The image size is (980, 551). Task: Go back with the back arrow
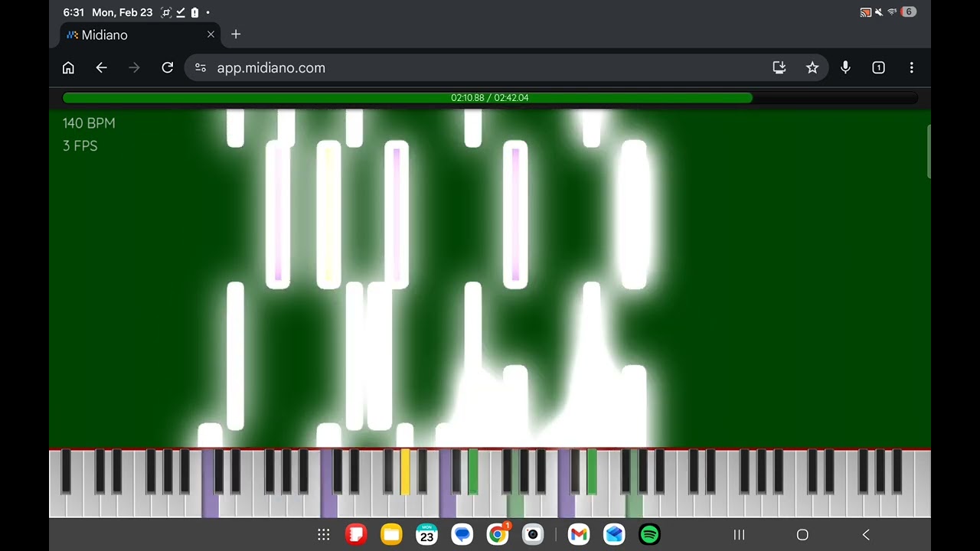click(x=101, y=68)
